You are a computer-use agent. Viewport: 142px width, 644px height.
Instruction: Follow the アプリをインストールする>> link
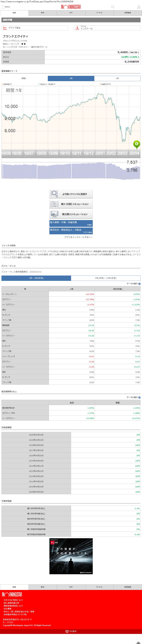click(78, 237)
